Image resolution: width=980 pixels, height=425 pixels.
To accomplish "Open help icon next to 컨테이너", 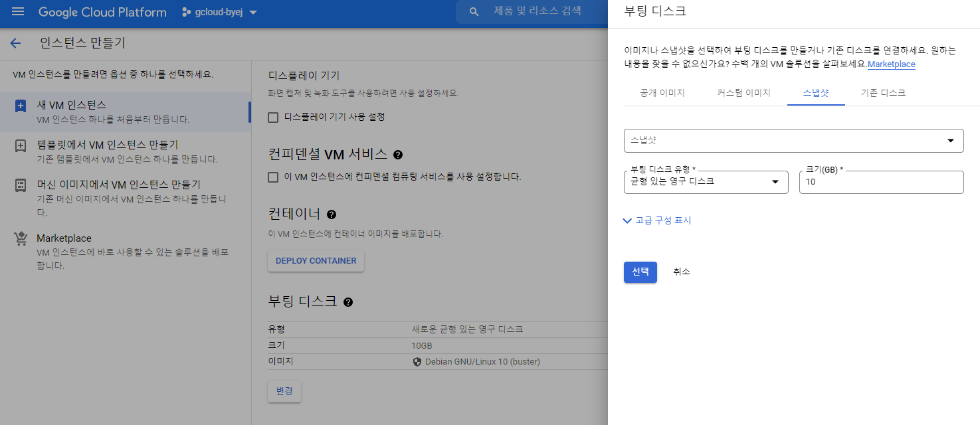I will coord(332,214).
